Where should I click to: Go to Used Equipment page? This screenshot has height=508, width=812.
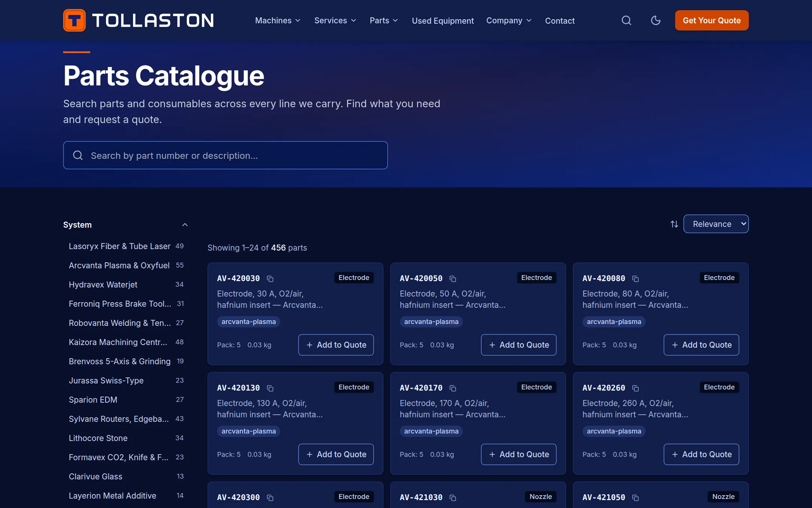click(442, 21)
